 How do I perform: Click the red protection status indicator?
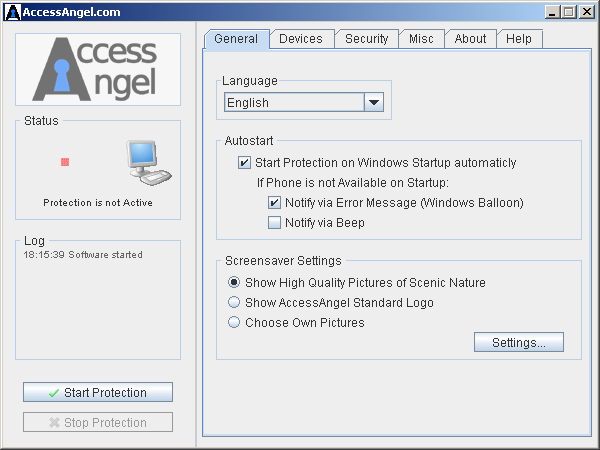65,162
